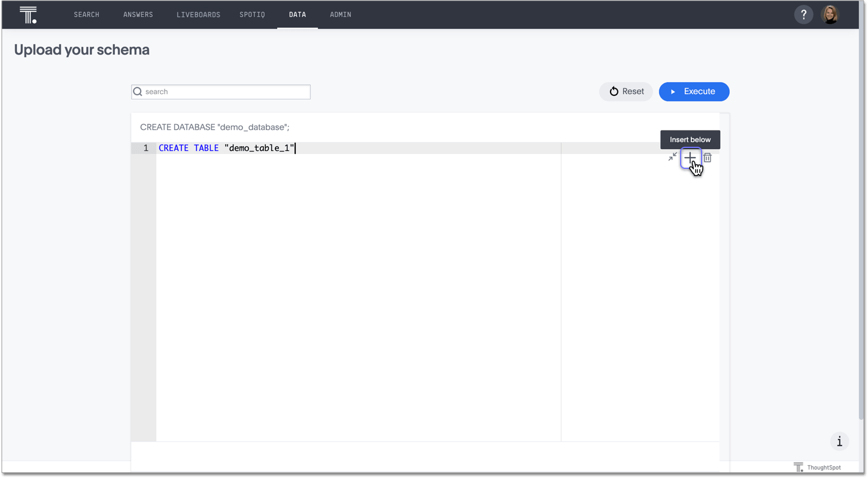Open the ADMIN section
Screen dimensions: 868x478
(x=340, y=14)
